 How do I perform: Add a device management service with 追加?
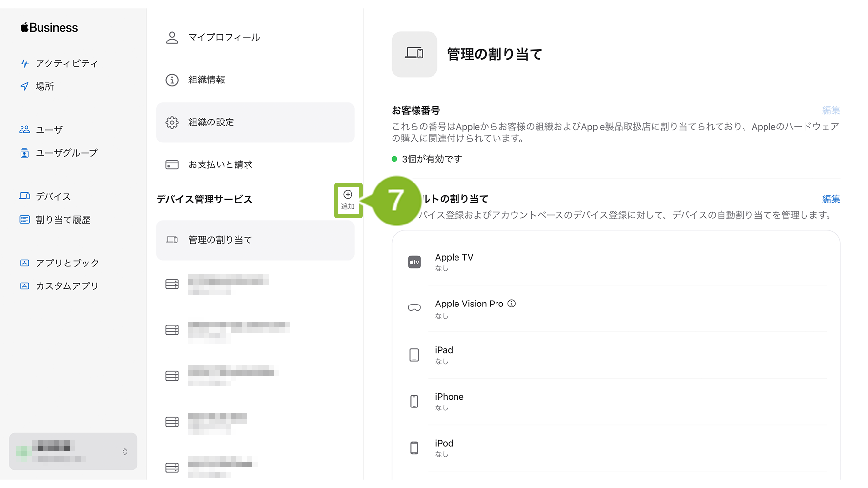click(x=348, y=200)
